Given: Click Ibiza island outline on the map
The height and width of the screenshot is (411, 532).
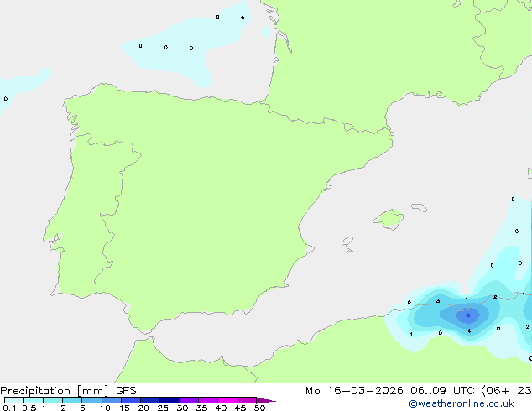Looking at the screenshot, I should (x=347, y=242).
